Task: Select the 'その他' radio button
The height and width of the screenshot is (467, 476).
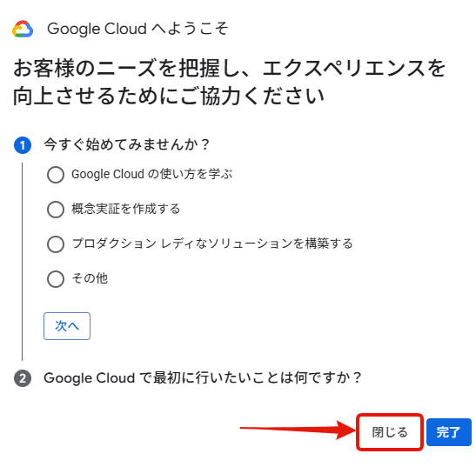Action: coord(56,279)
